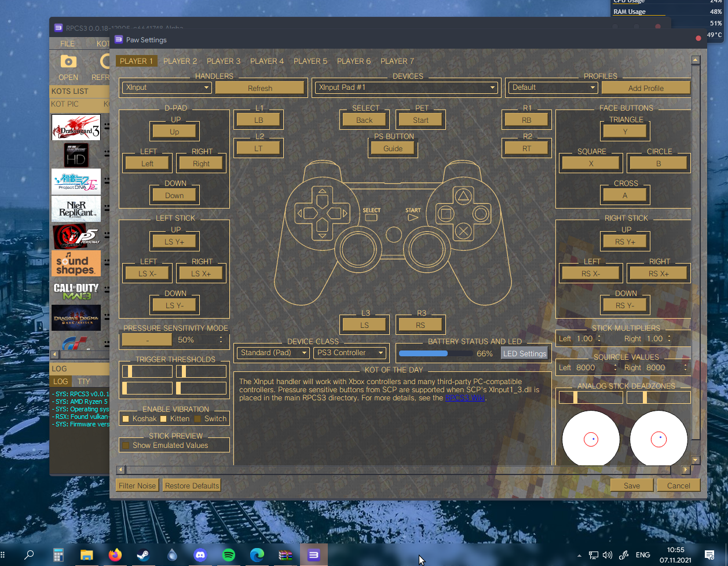Open the XInput Pad #1 devices dropdown

[x=407, y=87]
